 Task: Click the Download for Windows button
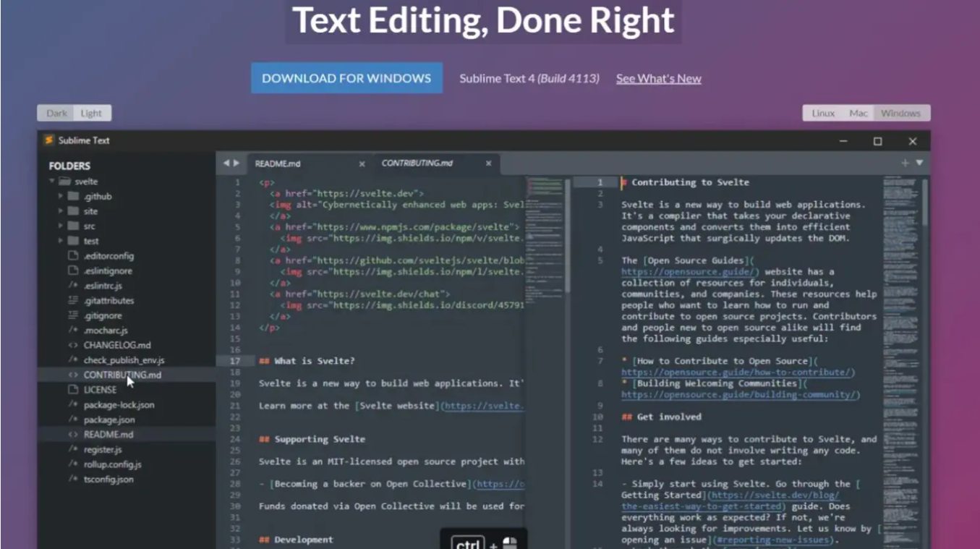click(x=346, y=78)
